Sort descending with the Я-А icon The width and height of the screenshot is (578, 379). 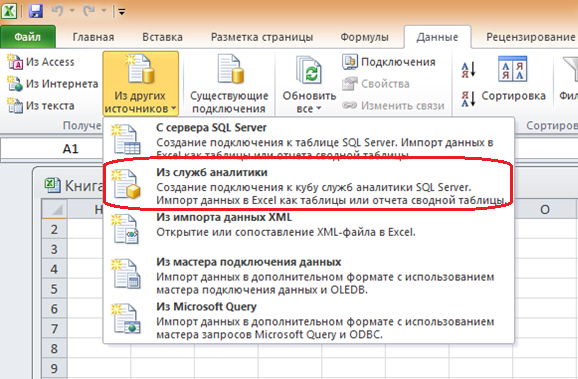[x=469, y=98]
